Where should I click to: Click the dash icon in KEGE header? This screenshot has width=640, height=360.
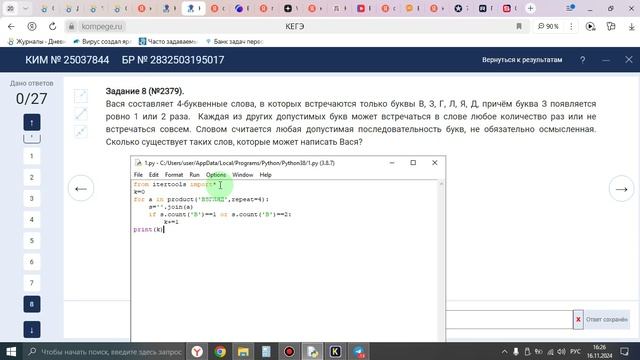point(606,60)
